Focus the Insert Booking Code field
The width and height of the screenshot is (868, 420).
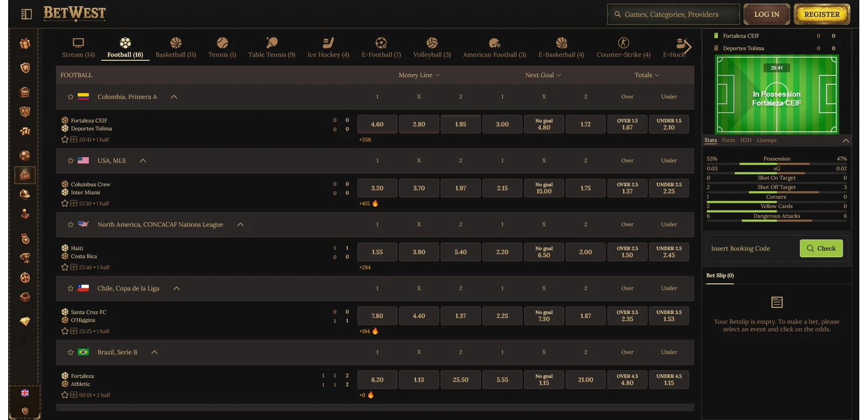point(752,249)
